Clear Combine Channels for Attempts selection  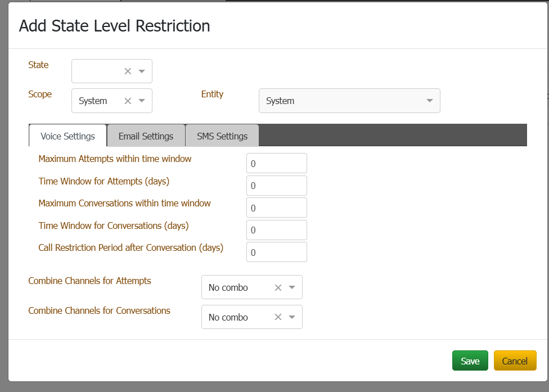pos(278,287)
